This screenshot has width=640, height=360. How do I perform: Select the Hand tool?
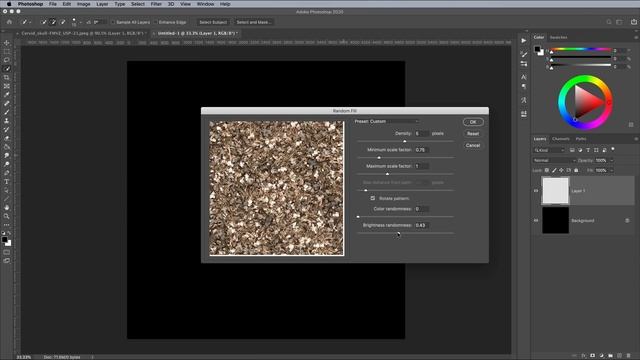pos(7,208)
